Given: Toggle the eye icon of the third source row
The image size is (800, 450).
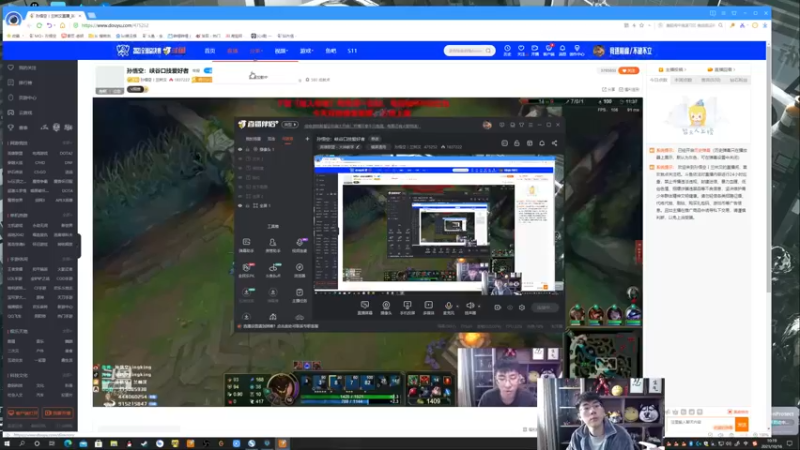Looking at the screenshot, I should pos(240,168).
